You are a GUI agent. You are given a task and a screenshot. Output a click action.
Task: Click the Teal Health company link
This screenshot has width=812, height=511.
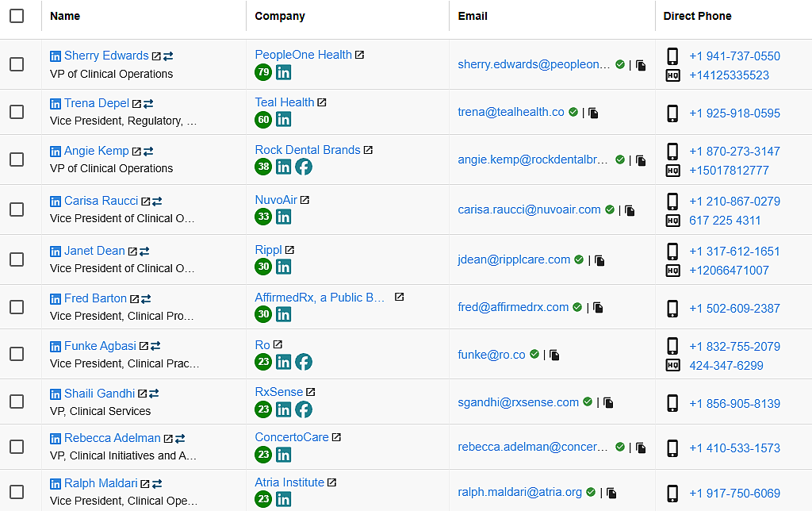click(x=284, y=102)
